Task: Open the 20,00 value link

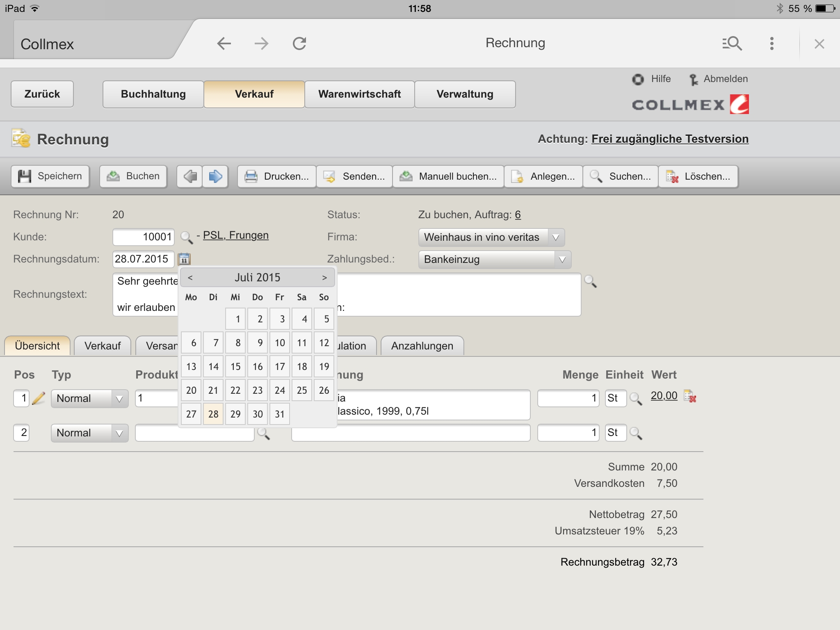Action: click(x=664, y=396)
